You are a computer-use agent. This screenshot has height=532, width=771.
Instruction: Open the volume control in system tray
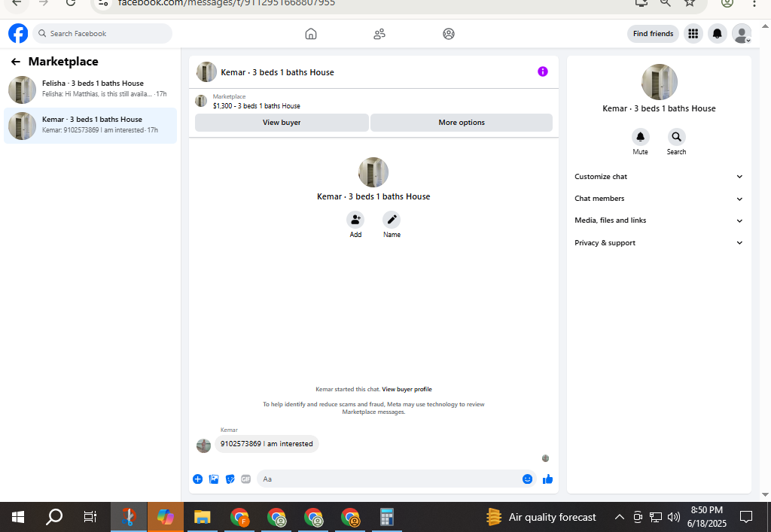[x=674, y=517]
